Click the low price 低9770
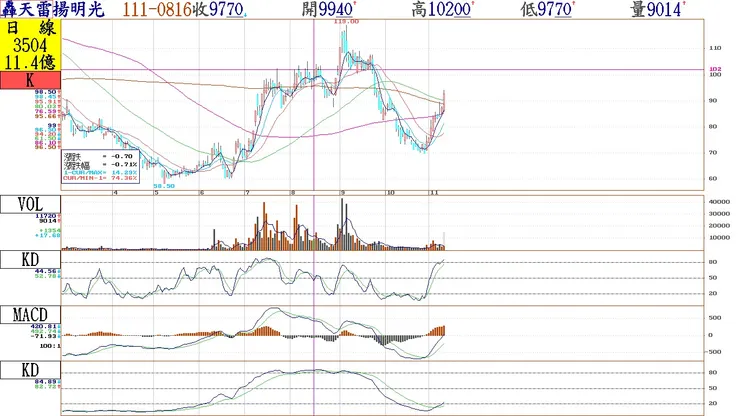740x416 pixels. tap(547, 9)
